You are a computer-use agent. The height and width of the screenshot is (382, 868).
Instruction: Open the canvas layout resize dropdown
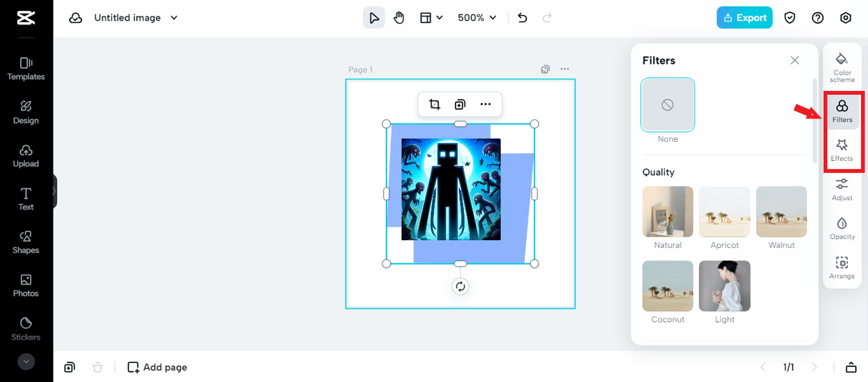[x=431, y=18]
